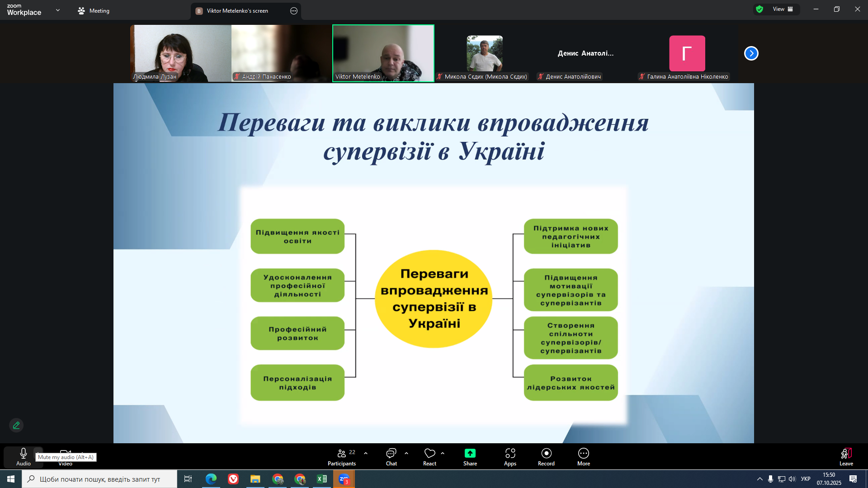Mute my audio microphone toggle
Screen dimensions: 868x488
[24, 454]
